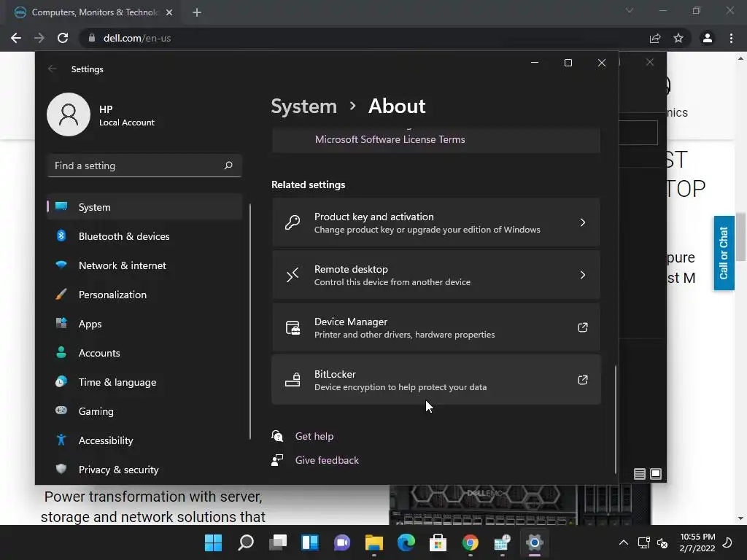Click the HP local account avatar
This screenshot has width=747, height=560.
click(69, 114)
